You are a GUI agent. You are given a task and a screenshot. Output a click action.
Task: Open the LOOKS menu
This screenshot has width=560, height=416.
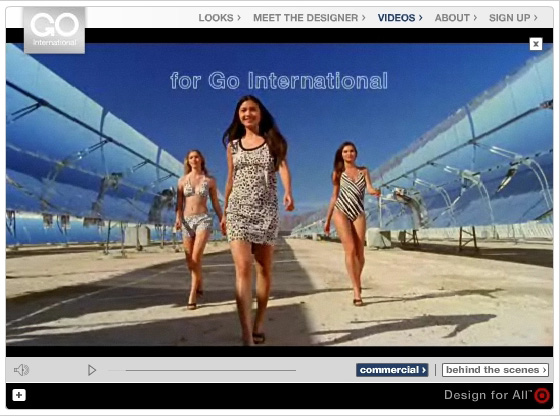coord(219,17)
